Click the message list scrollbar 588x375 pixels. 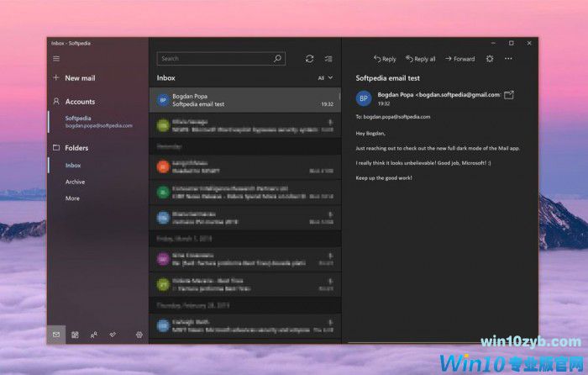339,96
